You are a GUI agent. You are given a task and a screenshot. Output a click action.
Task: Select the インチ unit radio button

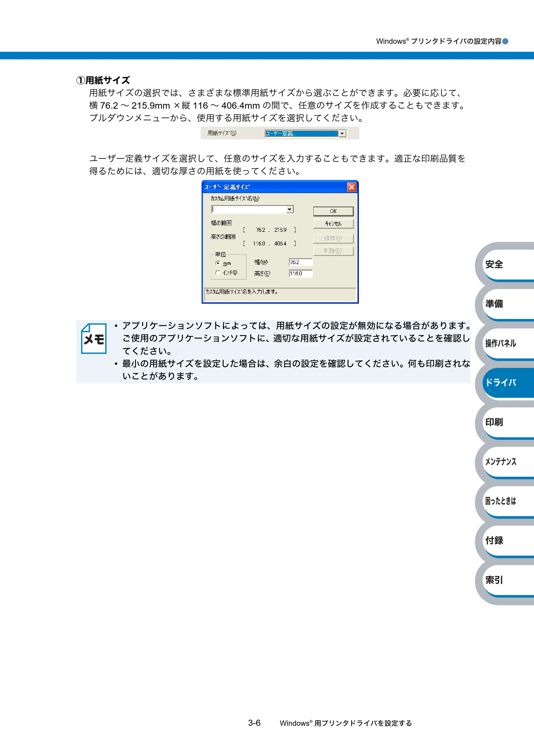coord(218,273)
